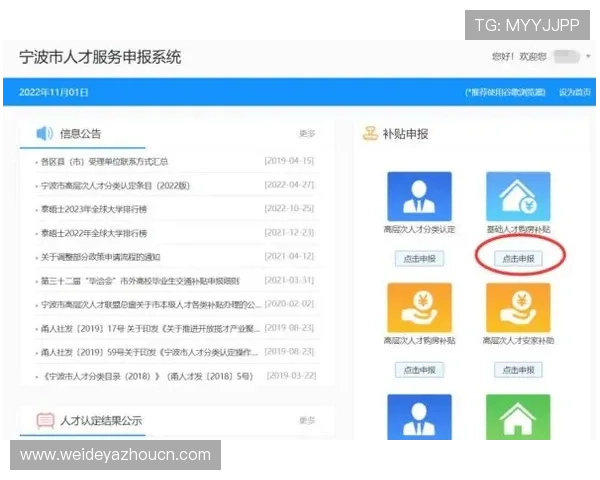
Task: Click the 人才认定结果公示 board icon
Action: (45, 420)
